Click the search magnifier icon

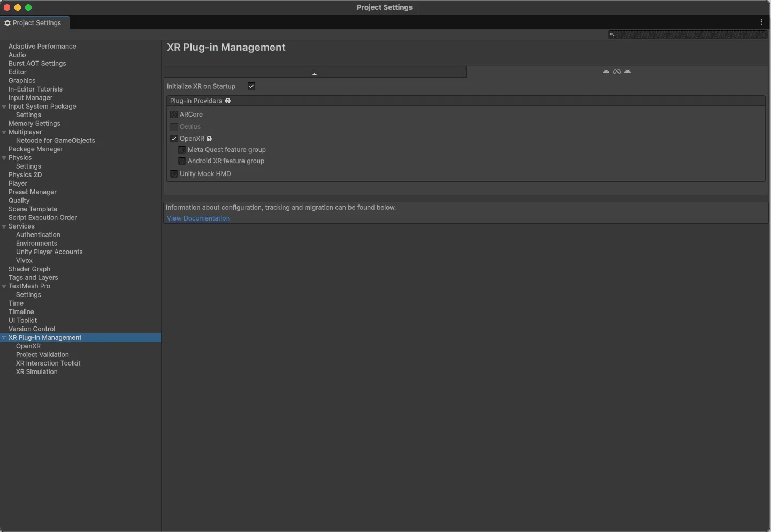(x=612, y=34)
